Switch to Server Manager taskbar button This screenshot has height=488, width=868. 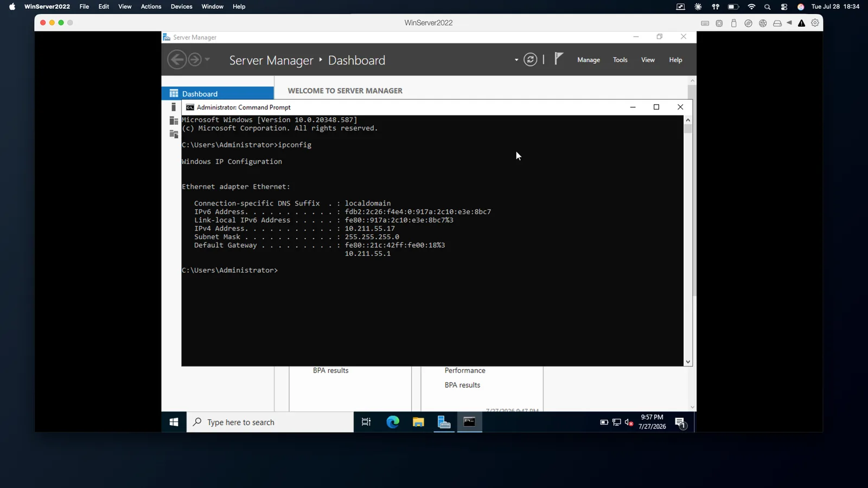click(x=444, y=422)
